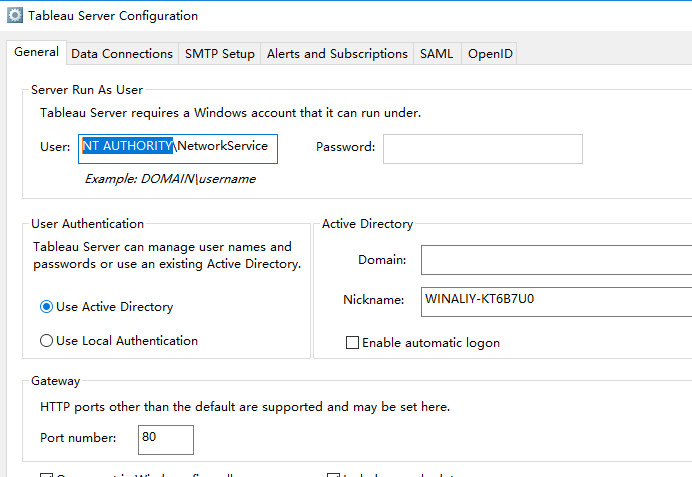Click the 'User Authentication' group label
This screenshot has height=477, width=692.
tap(87, 224)
